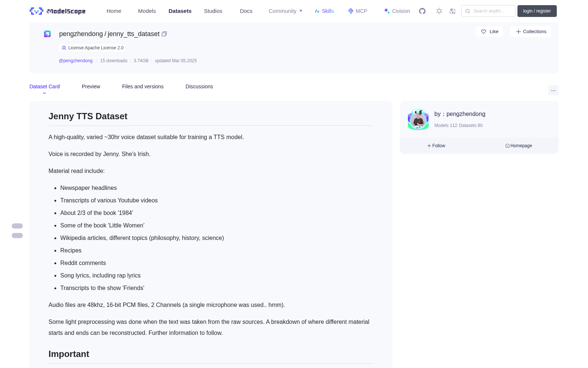Switch to the Discussions tab
This screenshot has width=588, height=368.
199,86
